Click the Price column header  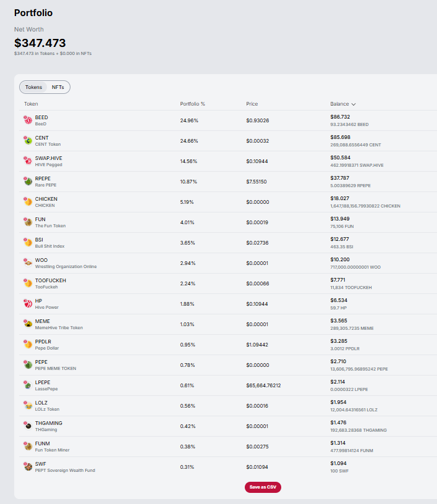click(x=252, y=104)
